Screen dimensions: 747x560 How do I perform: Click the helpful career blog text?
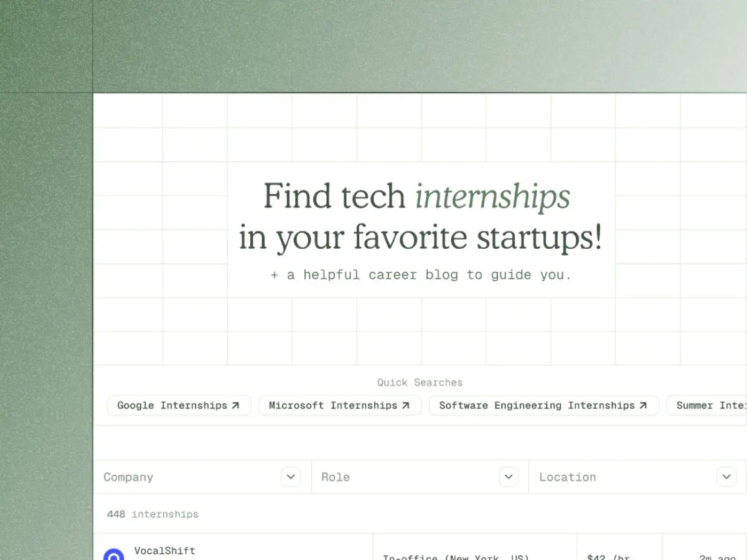click(x=421, y=274)
